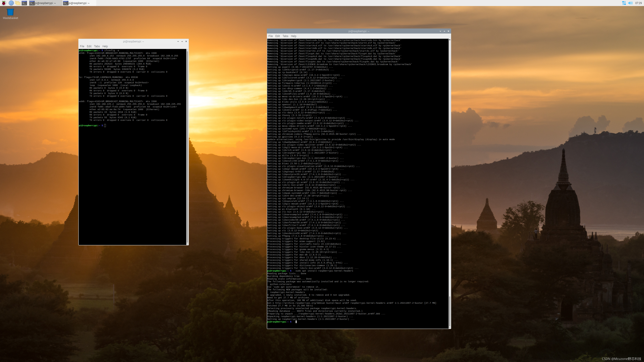Viewport: 644px width, 362px height.
Task: Open Tabs menu in ifconfig terminal
Action: tap(97, 46)
